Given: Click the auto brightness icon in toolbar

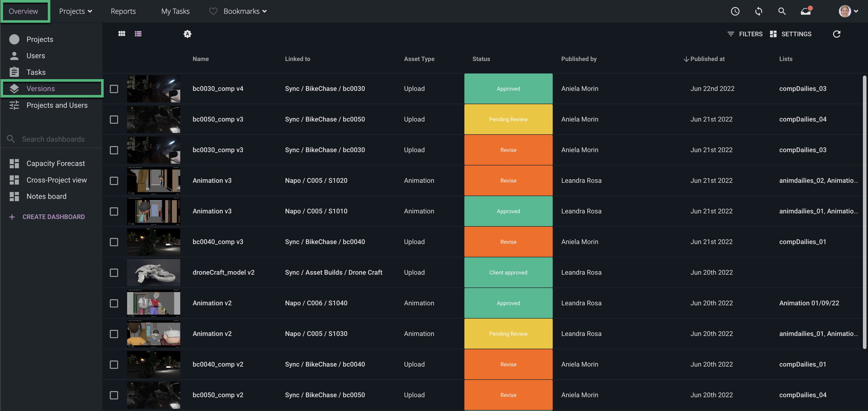Looking at the screenshot, I should pos(187,34).
